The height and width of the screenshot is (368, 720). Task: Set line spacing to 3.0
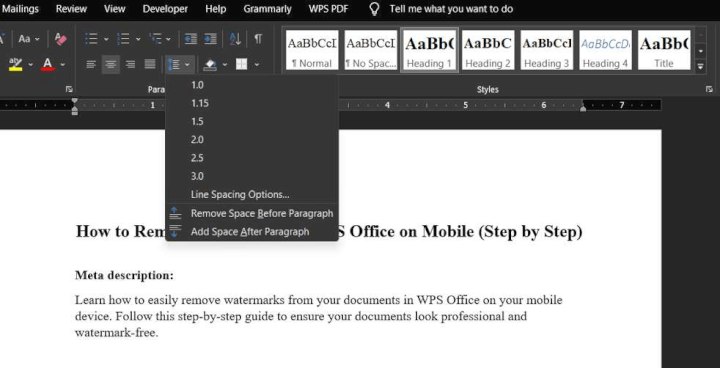(252, 176)
